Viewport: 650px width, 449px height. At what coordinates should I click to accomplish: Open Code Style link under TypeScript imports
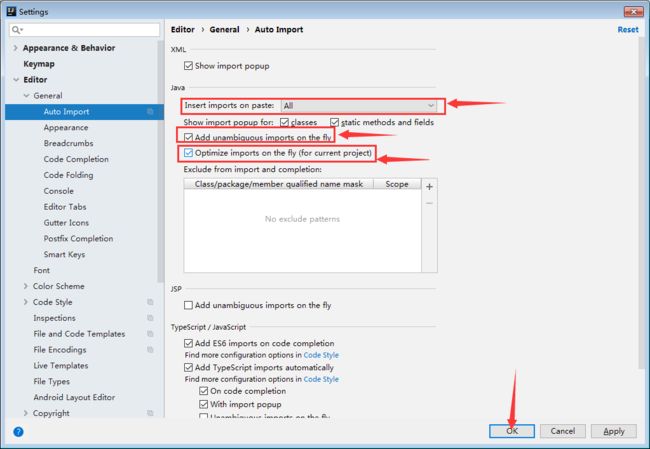(x=321, y=379)
